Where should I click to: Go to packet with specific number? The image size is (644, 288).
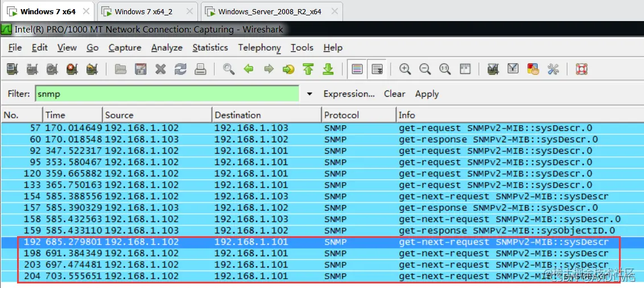click(288, 69)
